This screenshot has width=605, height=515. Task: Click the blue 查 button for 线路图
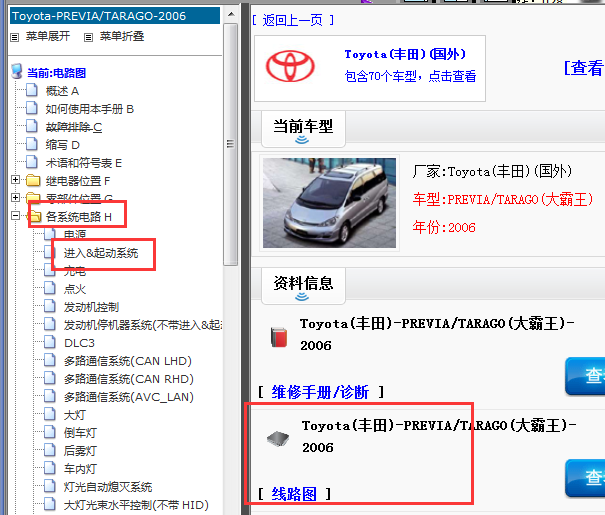585,478
